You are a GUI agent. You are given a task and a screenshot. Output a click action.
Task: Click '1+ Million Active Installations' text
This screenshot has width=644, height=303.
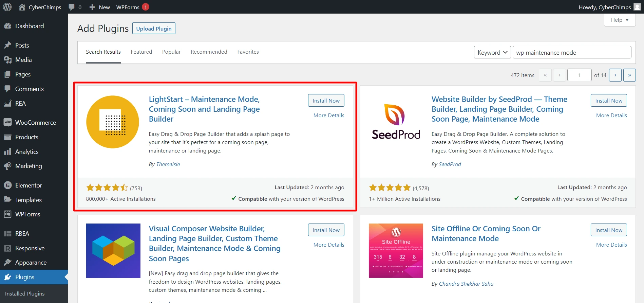(x=404, y=199)
